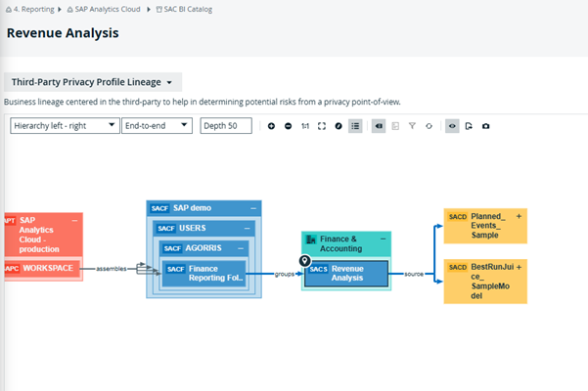Zoom in on the lineage diagram
The width and height of the screenshot is (588, 391).
click(271, 126)
